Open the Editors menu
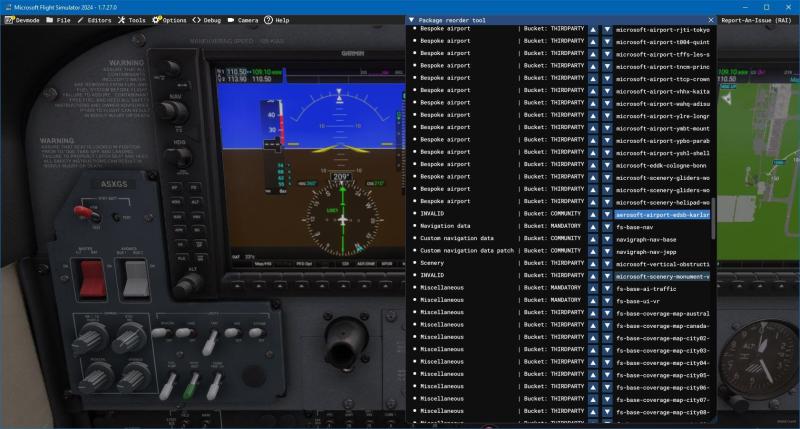The image size is (800, 429). coord(94,20)
